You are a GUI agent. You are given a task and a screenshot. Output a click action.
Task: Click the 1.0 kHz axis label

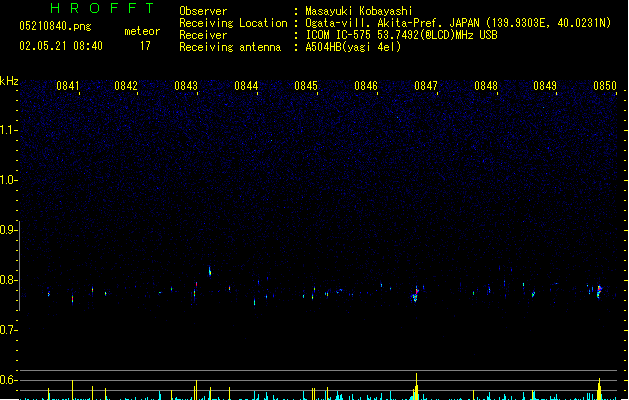[8, 180]
